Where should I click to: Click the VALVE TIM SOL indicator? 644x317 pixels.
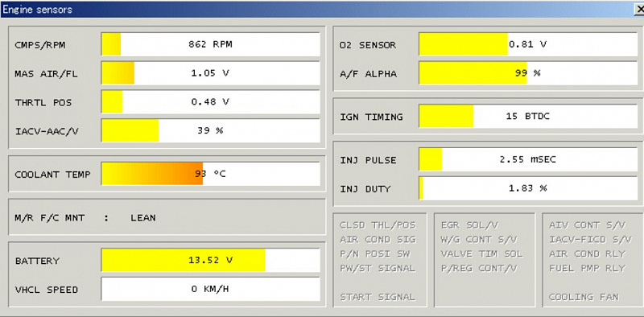pyautogui.click(x=481, y=253)
